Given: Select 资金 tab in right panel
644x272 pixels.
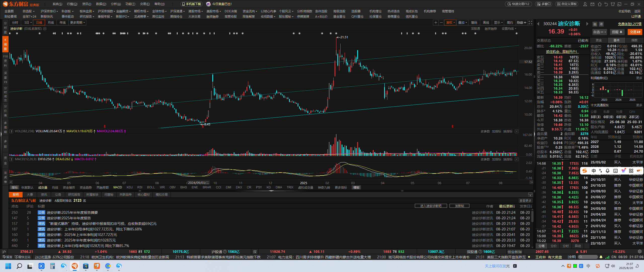Looking at the screenshot, I should [599, 40].
